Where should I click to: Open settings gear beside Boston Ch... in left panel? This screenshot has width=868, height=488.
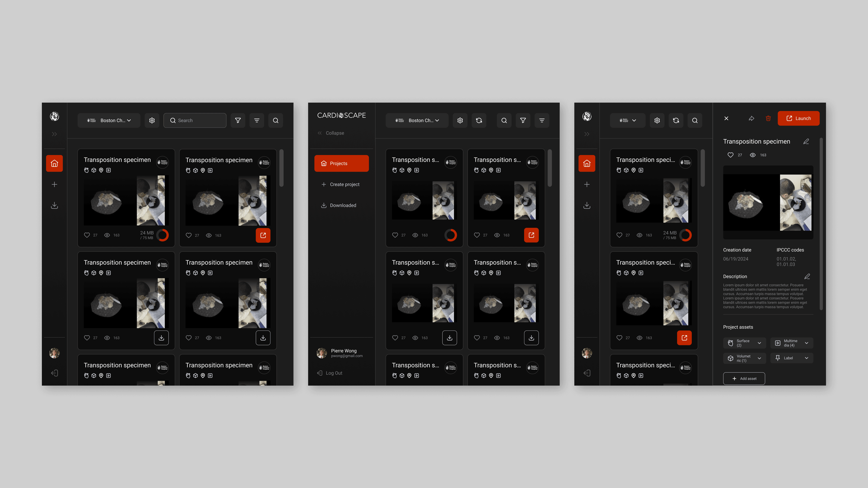tap(152, 120)
